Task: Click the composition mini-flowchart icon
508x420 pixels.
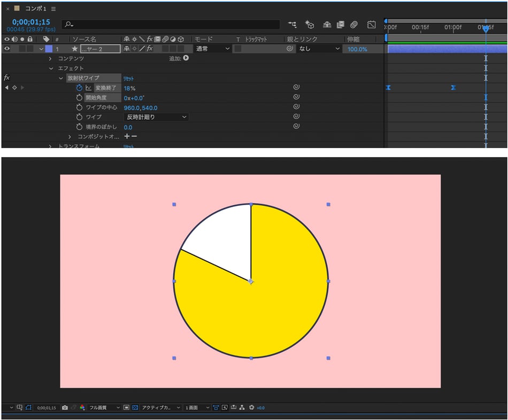Action: coord(293,25)
